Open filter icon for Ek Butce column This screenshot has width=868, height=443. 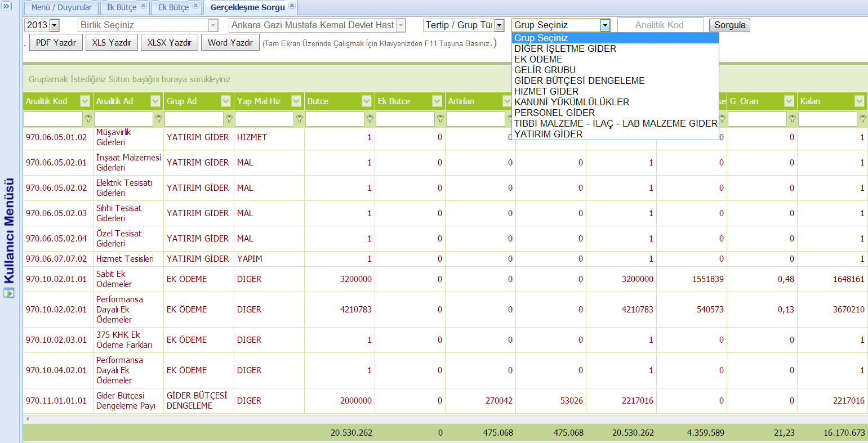click(x=440, y=119)
